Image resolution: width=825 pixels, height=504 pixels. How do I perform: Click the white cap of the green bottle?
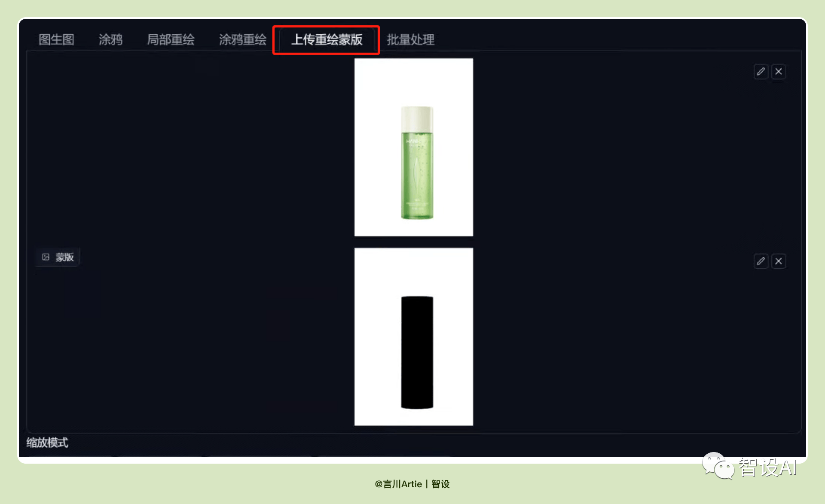pos(417,118)
